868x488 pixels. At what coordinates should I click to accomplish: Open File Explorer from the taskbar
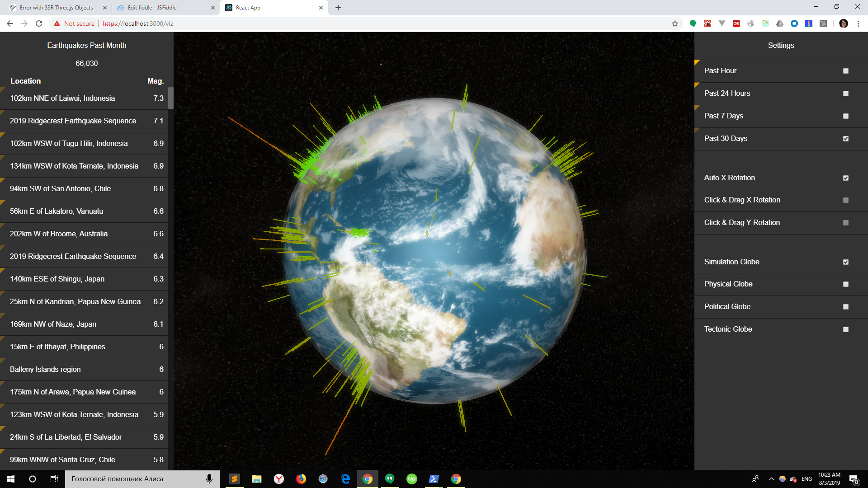tap(256, 479)
